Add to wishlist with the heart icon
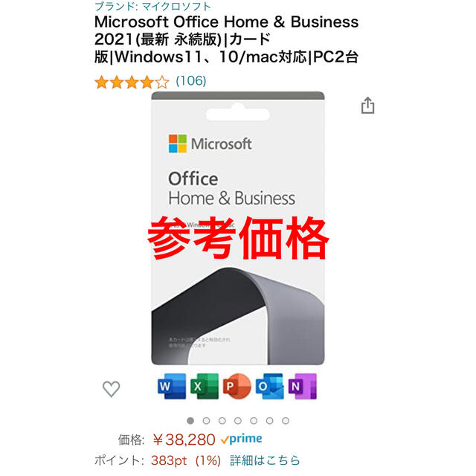The height and width of the screenshot is (476, 476). (111, 388)
